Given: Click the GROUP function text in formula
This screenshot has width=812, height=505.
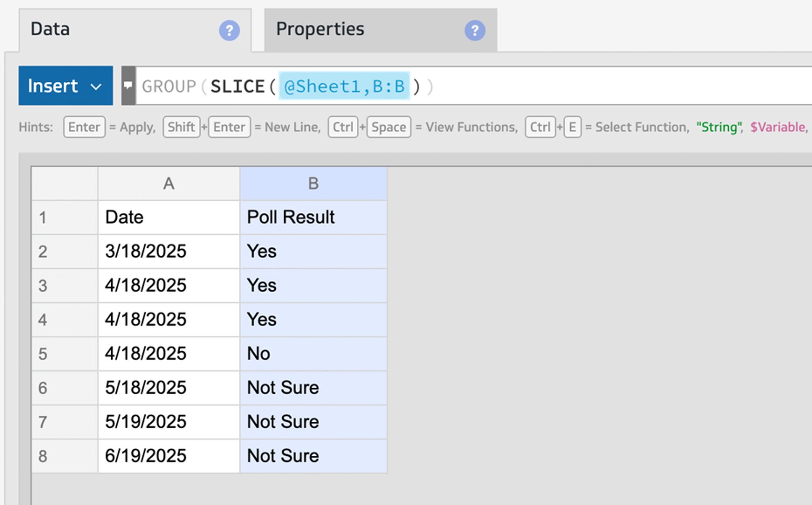Looking at the screenshot, I should [x=169, y=87].
